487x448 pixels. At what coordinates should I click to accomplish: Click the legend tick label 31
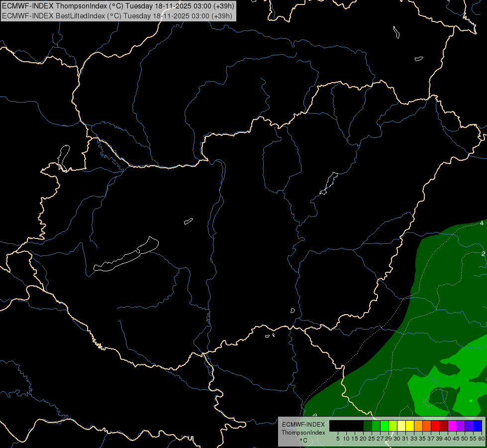pyautogui.click(x=405, y=439)
